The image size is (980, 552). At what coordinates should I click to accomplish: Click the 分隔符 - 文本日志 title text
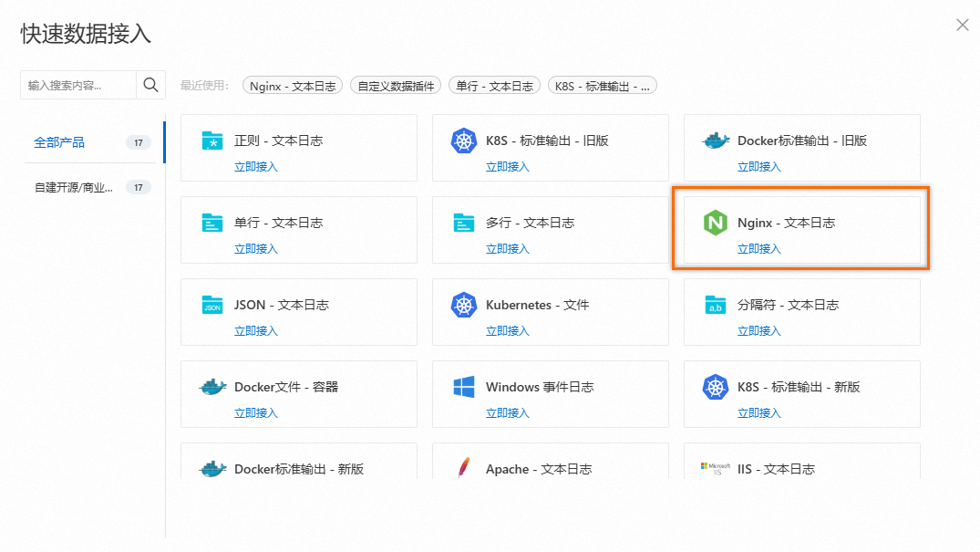(x=789, y=305)
